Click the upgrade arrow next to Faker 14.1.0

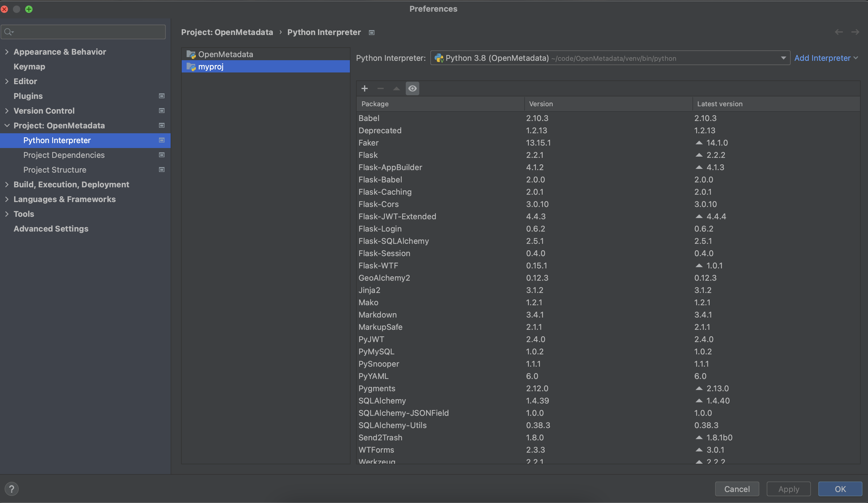coord(699,142)
